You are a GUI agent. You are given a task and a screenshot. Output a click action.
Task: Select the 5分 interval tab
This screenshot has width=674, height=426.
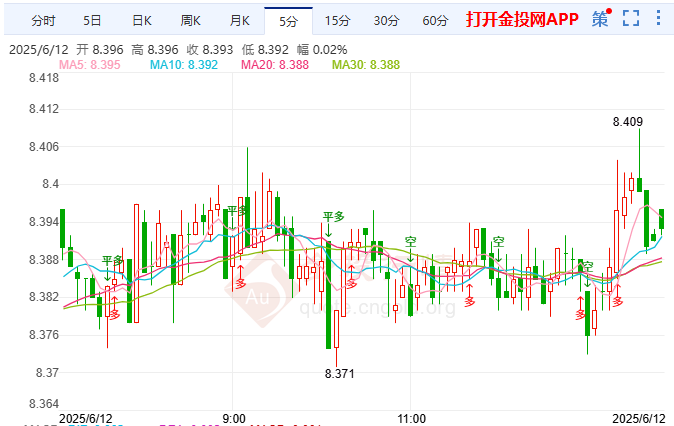point(288,21)
